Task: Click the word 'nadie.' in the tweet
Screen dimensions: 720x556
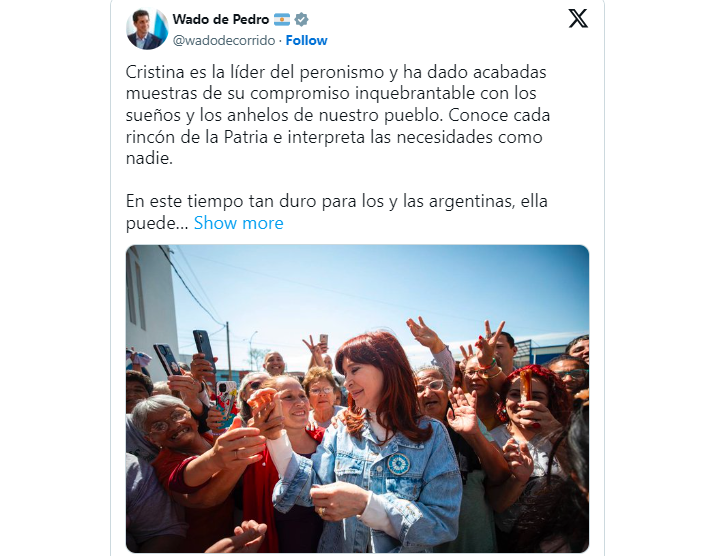Action: (x=149, y=158)
